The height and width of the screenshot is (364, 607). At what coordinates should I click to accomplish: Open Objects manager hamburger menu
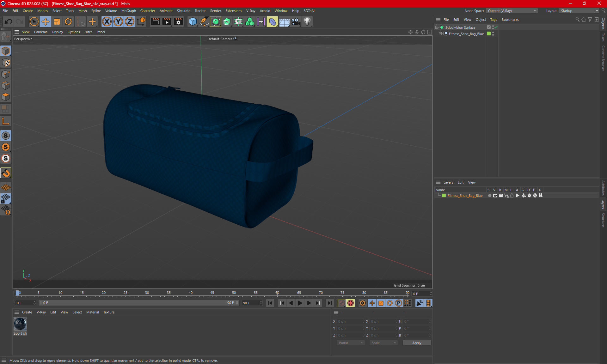438,20
